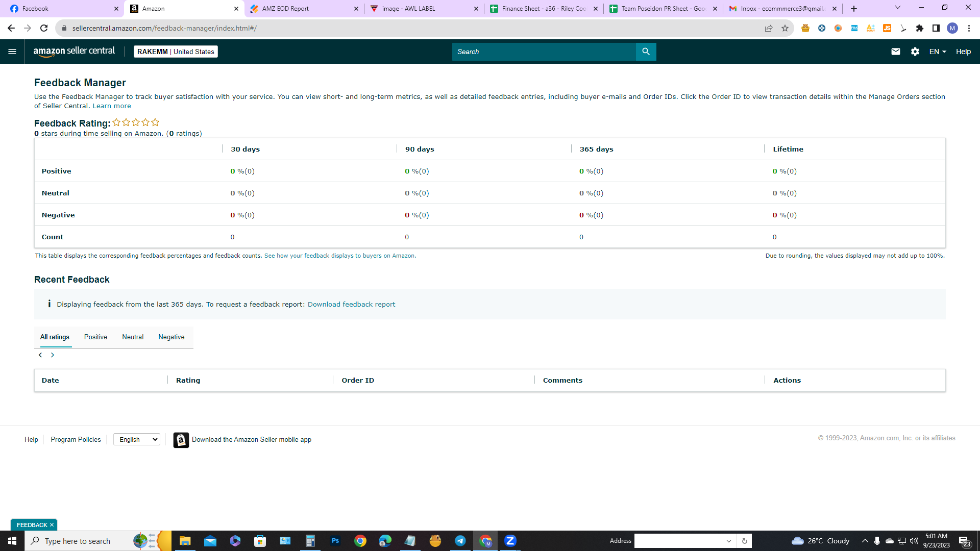The width and height of the screenshot is (980, 551).
Task: Click the Download the Amazon Seller mobile app link
Action: pyautogui.click(x=252, y=440)
